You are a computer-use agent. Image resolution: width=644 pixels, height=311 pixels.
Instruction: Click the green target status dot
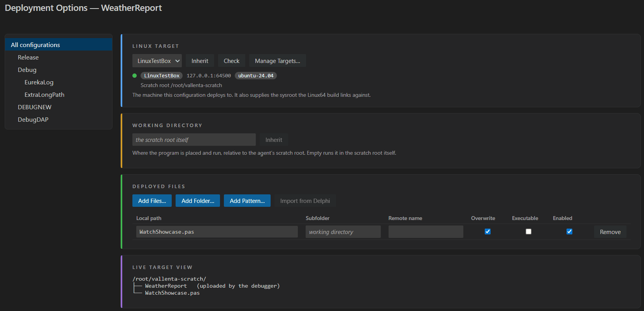(x=135, y=76)
